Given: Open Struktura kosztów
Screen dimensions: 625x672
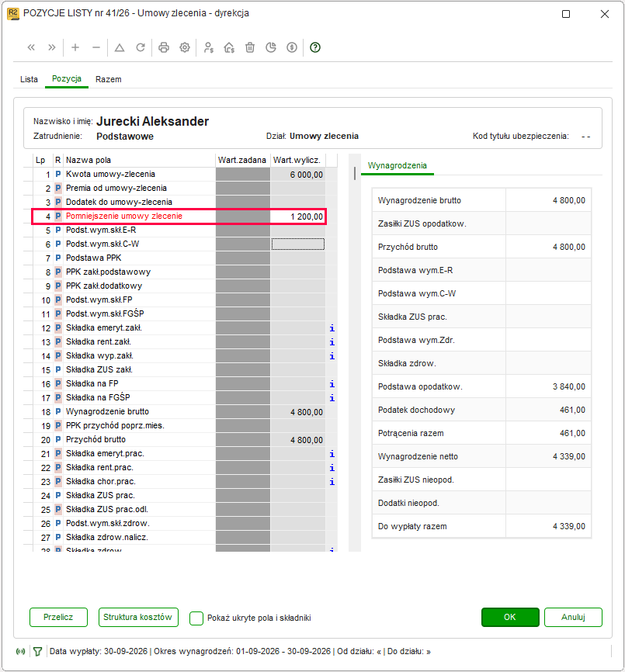Looking at the screenshot, I should (138, 617).
